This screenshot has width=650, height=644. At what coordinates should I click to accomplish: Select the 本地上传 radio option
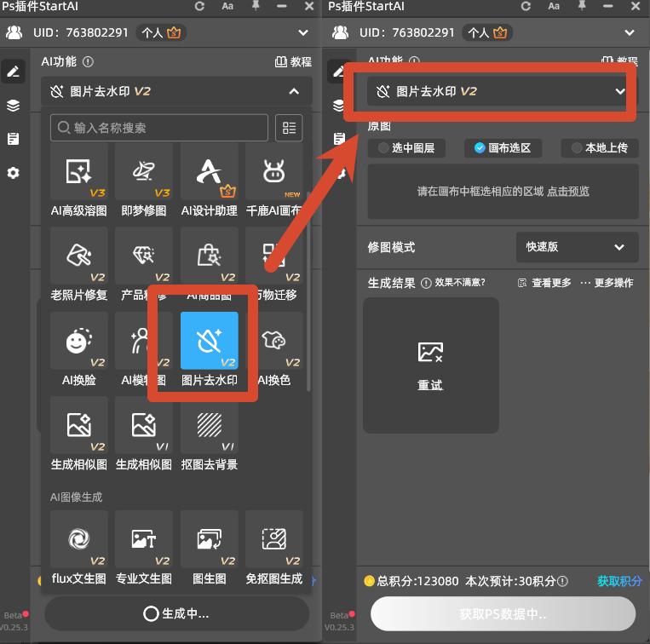(600, 148)
